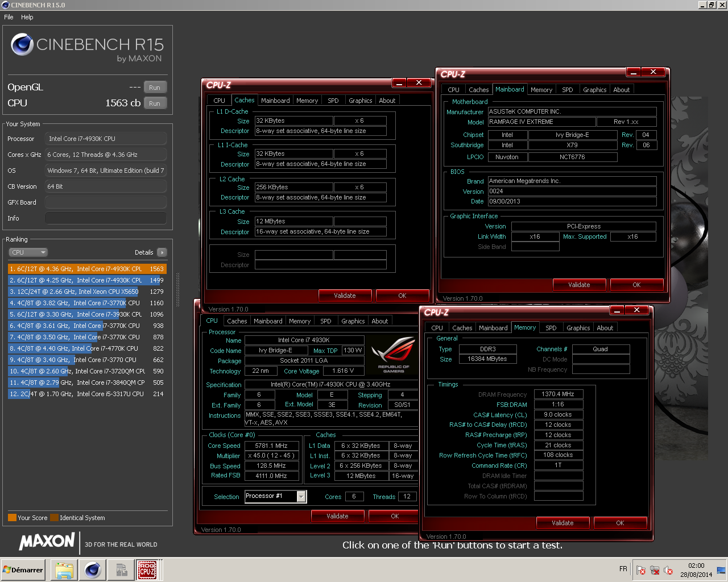Open the Help menu
This screenshot has height=582, width=728.
tap(27, 17)
